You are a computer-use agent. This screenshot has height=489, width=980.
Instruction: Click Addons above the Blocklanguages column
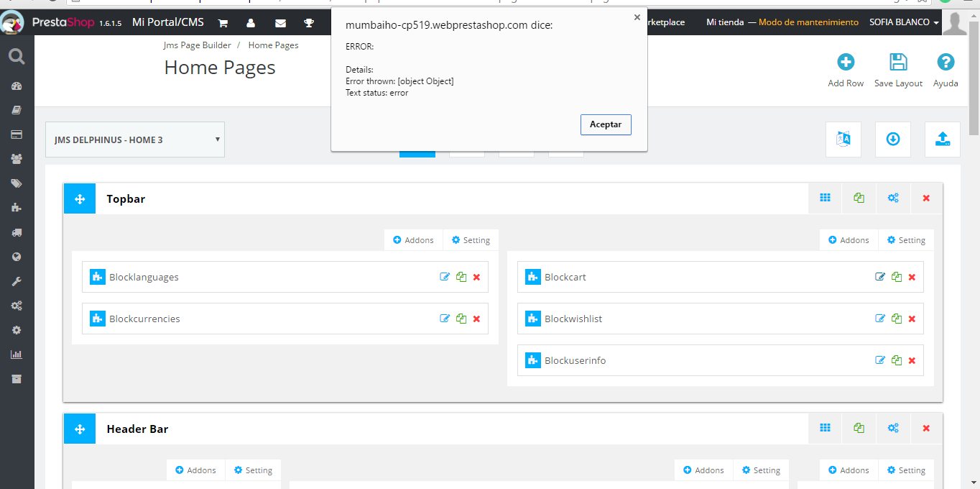pyautogui.click(x=413, y=240)
